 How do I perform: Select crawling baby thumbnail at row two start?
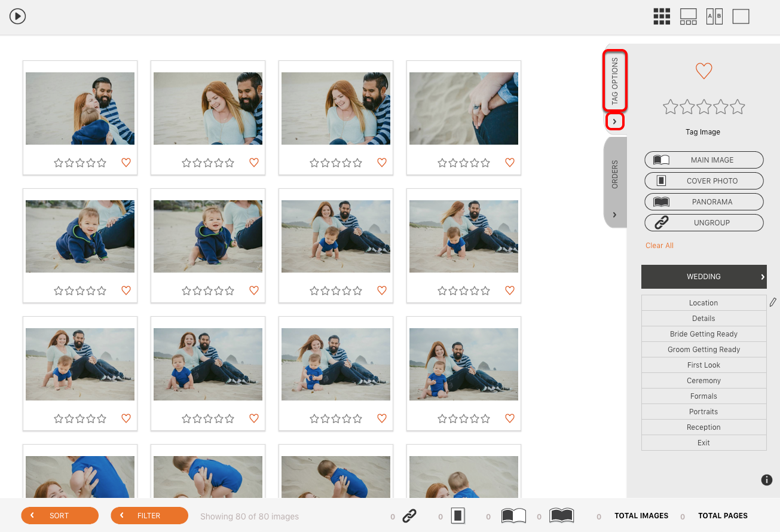80,237
